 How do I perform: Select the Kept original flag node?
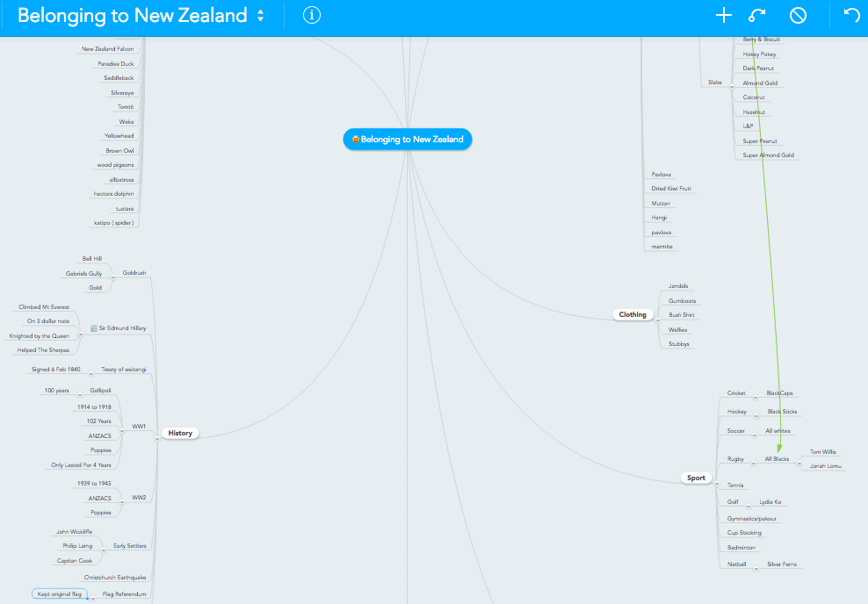coord(60,594)
